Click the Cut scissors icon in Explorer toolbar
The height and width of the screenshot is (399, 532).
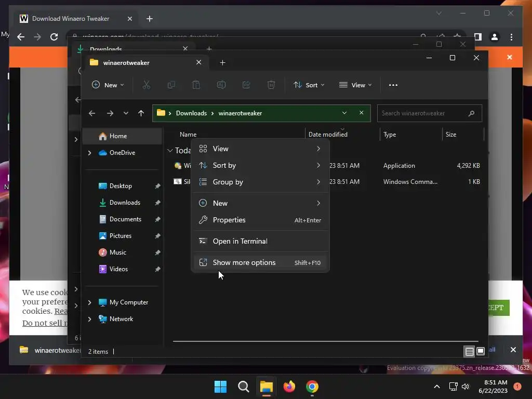pyautogui.click(x=146, y=85)
